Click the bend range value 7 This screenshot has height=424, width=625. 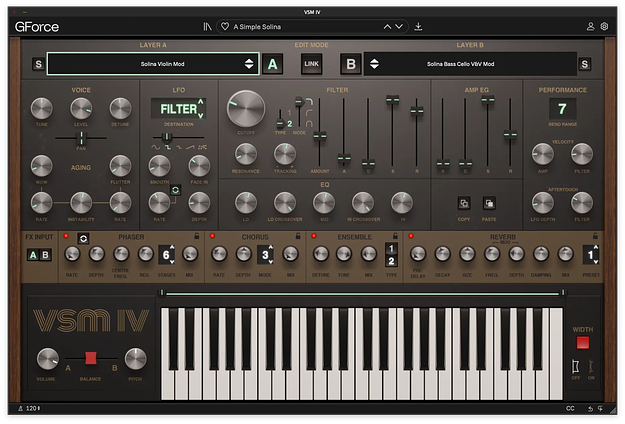click(562, 109)
